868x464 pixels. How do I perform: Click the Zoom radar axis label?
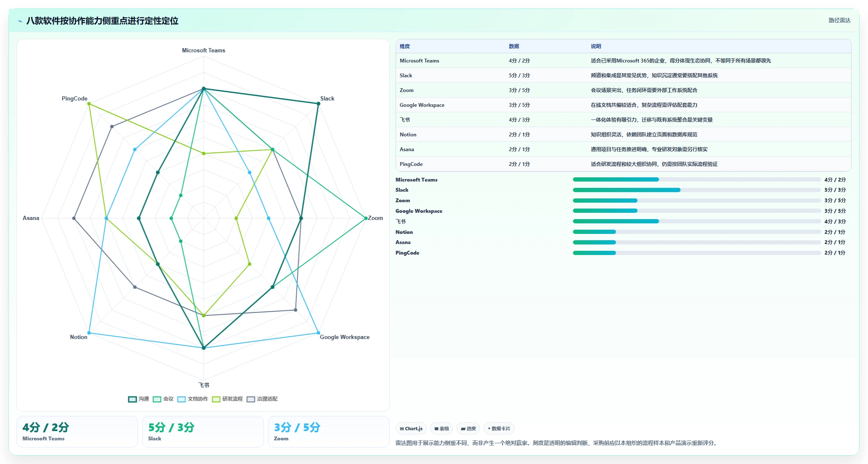pos(375,218)
